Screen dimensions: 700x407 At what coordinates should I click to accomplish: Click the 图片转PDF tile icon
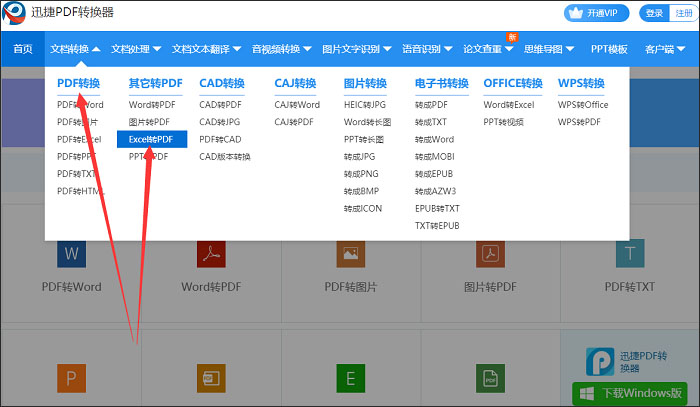[490, 253]
